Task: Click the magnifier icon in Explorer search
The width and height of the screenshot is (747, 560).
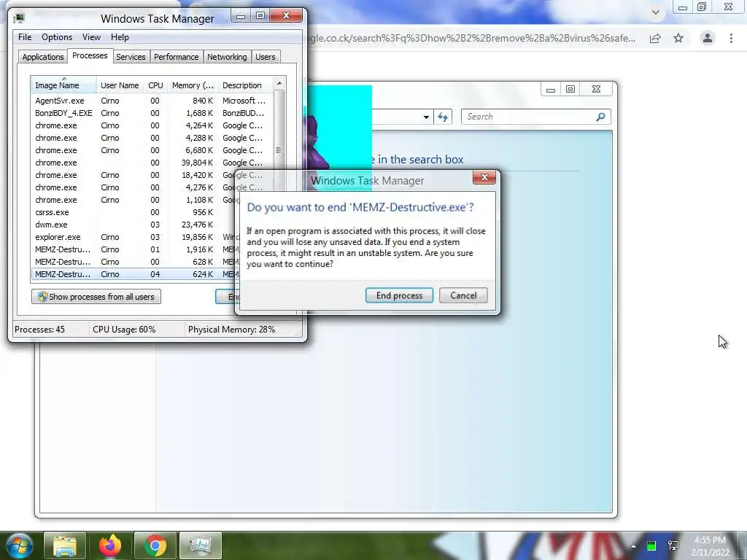Action: tap(601, 117)
